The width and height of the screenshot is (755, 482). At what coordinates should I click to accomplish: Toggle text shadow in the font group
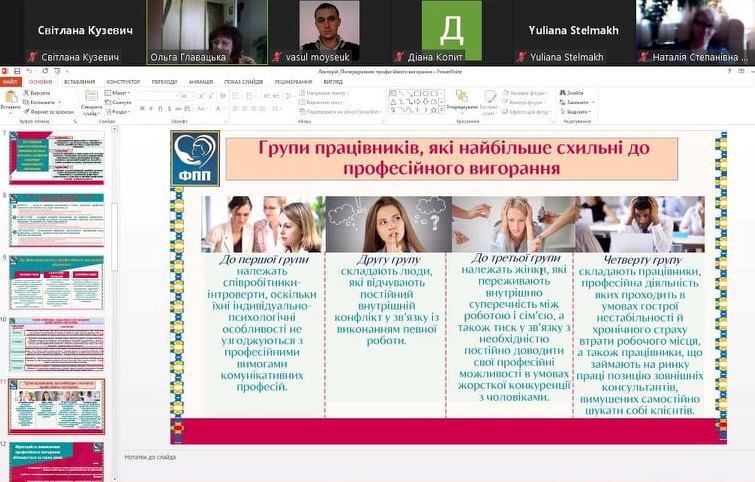pos(169,109)
